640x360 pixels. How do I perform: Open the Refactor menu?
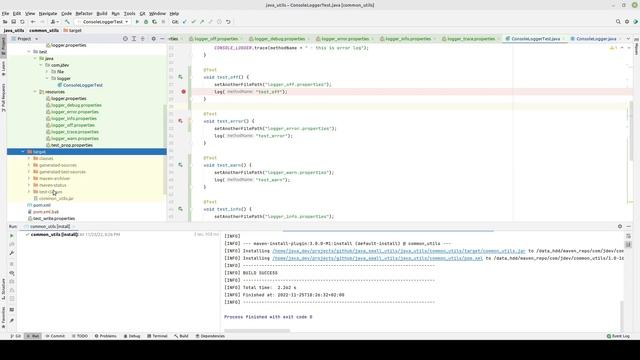84,13
